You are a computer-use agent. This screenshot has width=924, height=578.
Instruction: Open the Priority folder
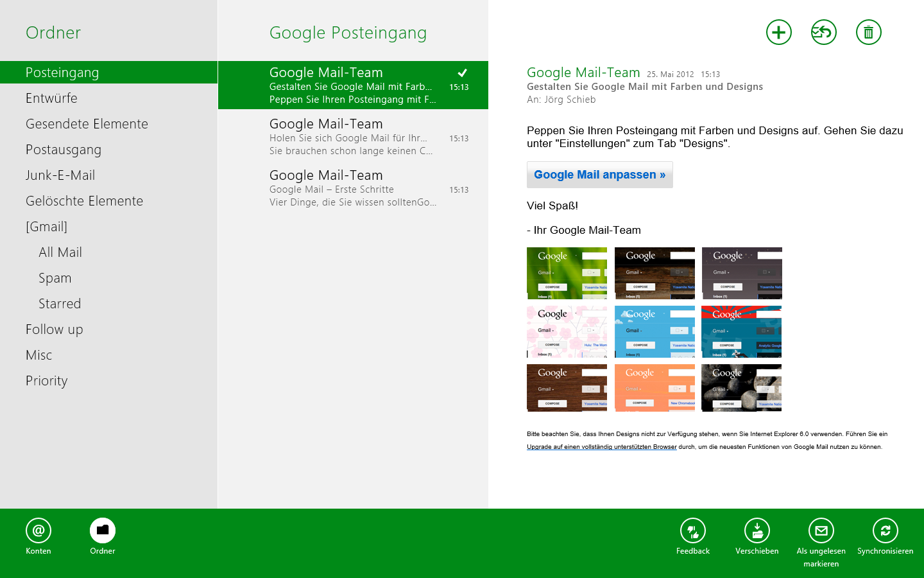[x=109, y=381]
